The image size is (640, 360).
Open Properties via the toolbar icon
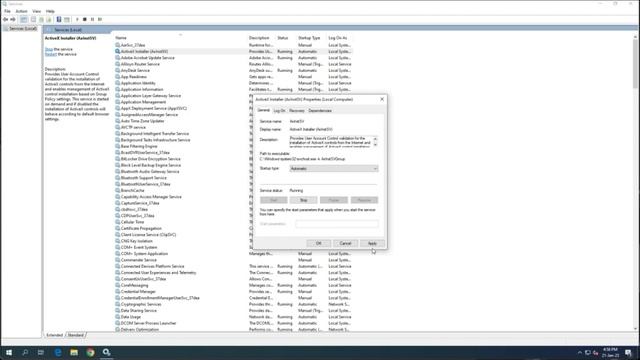pos(33,19)
